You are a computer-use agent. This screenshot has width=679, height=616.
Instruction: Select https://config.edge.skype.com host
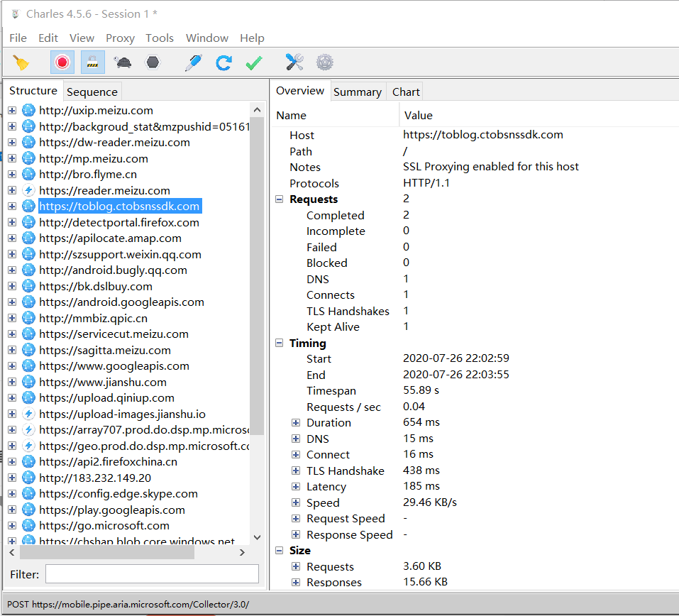(x=118, y=494)
